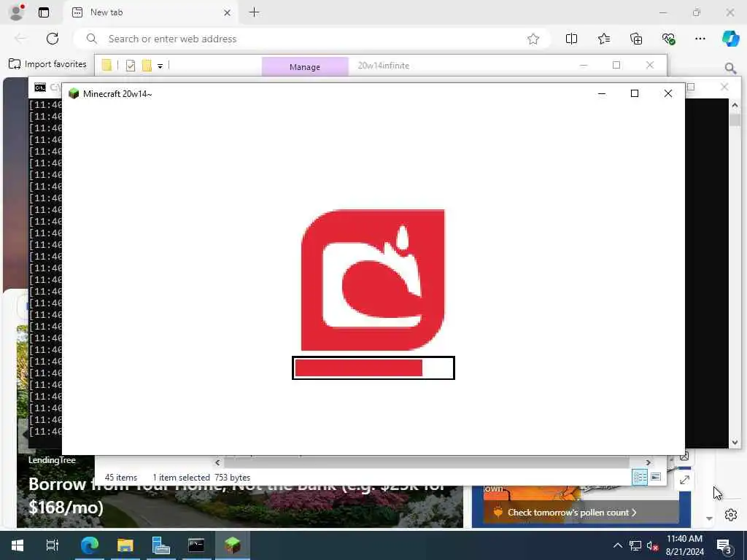Screen dimensions: 747x560
Task: Switch to Minecraft in the taskbar
Action: tap(233, 545)
